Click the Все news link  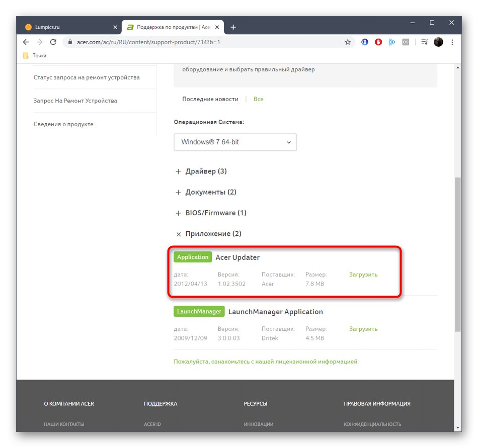click(259, 99)
